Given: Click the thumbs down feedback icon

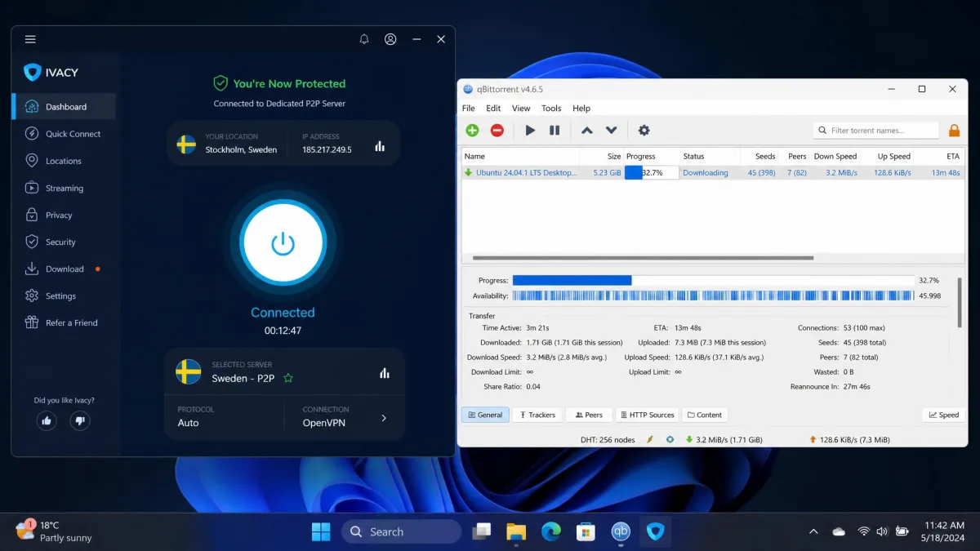Looking at the screenshot, I should (80, 421).
